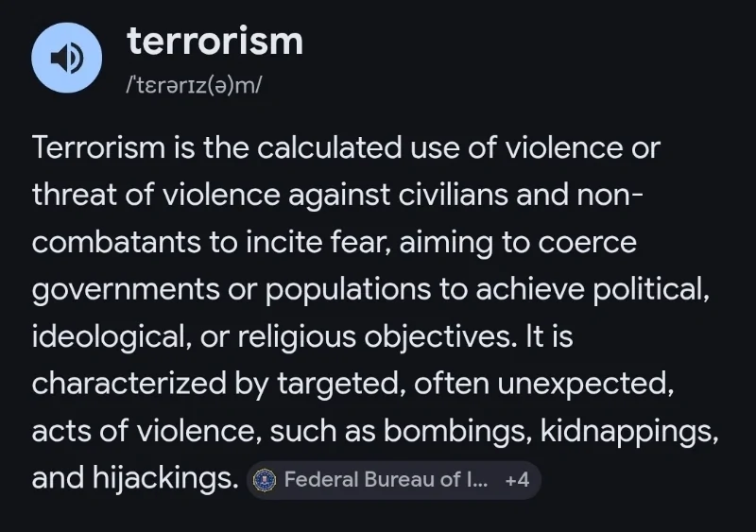Viewport: 756px width, 532px height.
Task: Click the FBI seal icon
Action: pos(265,479)
